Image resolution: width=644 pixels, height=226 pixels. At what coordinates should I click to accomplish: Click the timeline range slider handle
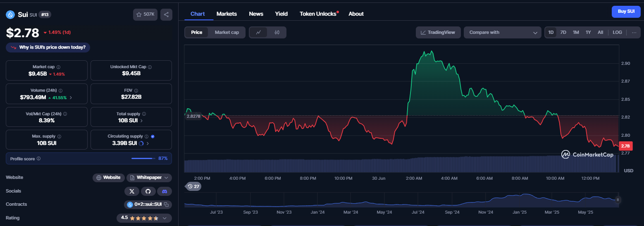click(618, 200)
